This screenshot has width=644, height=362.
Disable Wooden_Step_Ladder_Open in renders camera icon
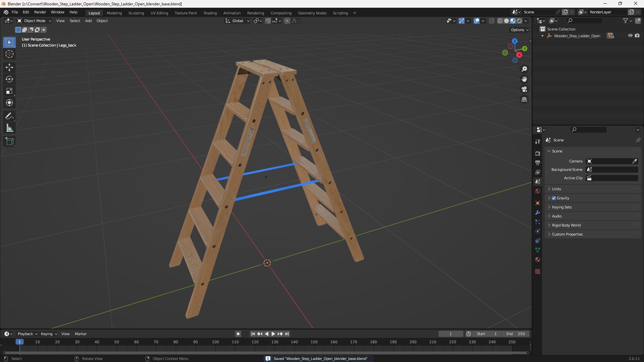click(637, 36)
